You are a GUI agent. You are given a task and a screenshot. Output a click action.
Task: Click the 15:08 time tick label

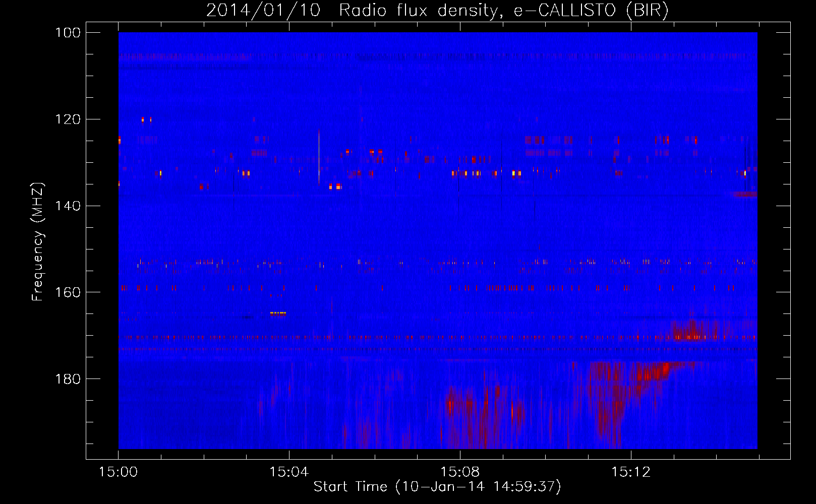[x=460, y=472]
